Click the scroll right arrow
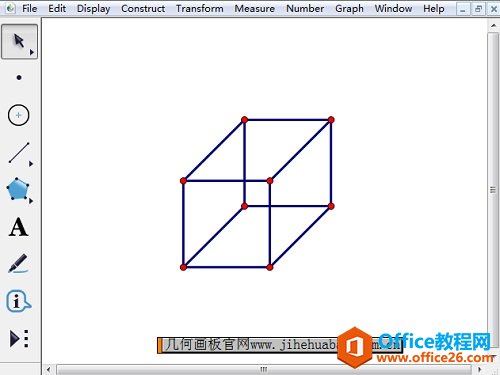500x375 pixels. pyautogui.click(x=480, y=369)
